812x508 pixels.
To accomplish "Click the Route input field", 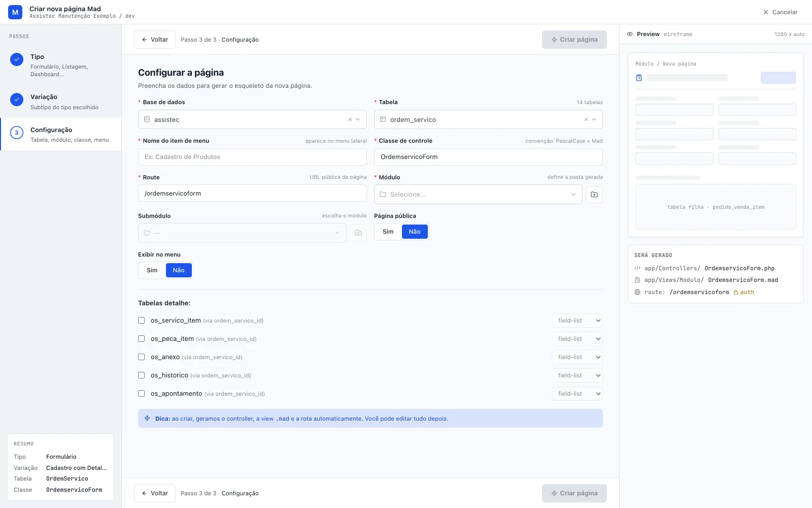I will [x=252, y=194].
